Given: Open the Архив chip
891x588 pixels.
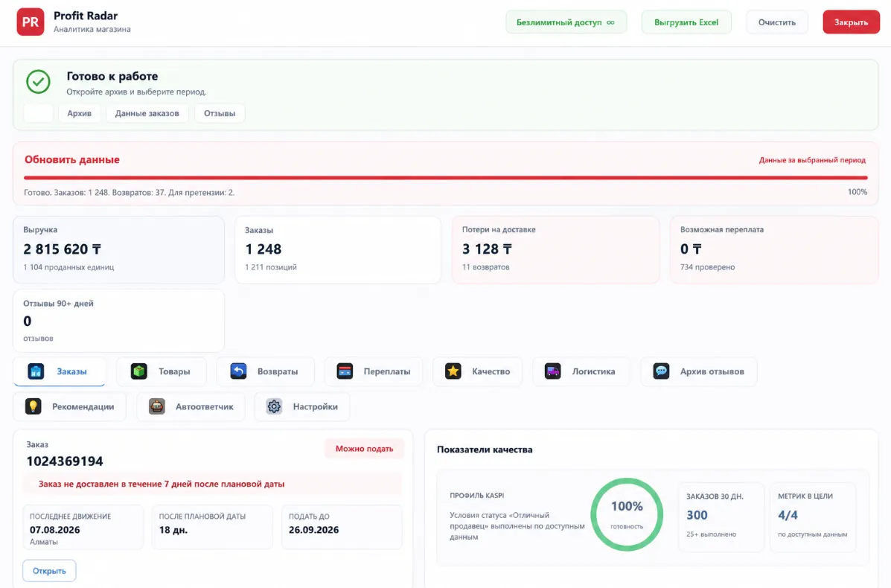Looking at the screenshot, I should 79,113.
